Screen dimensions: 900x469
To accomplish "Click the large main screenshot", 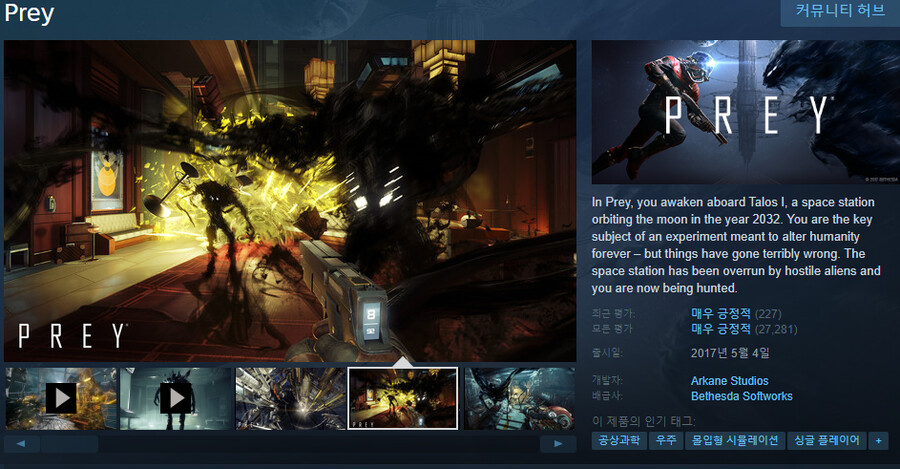I will coord(290,200).
